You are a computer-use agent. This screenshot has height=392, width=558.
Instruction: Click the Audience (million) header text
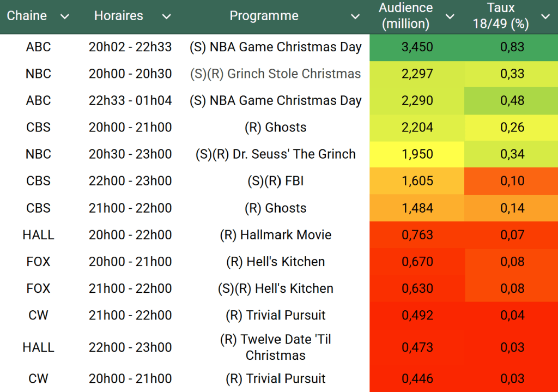point(405,16)
